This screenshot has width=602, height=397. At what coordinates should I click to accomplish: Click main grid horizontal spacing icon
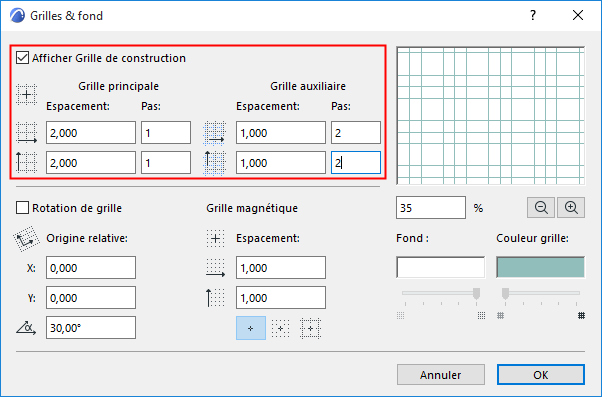click(x=26, y=133)
